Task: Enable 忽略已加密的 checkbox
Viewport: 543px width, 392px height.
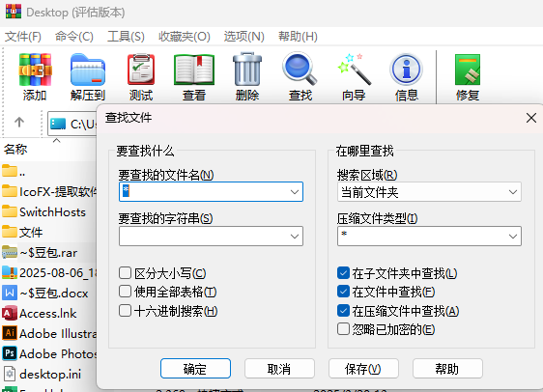Action: [x=343, y=329]
